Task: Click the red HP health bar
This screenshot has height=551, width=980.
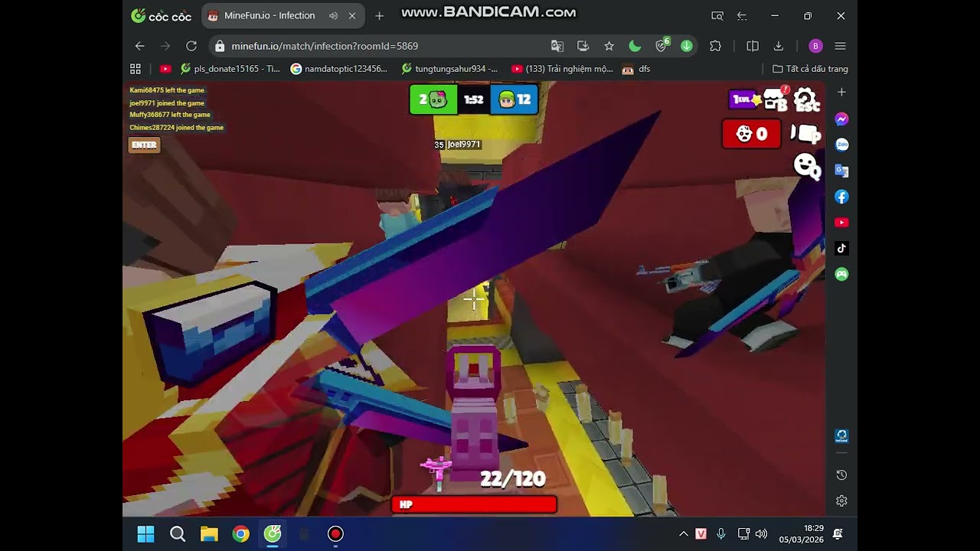Action: (x=474, y=504)
